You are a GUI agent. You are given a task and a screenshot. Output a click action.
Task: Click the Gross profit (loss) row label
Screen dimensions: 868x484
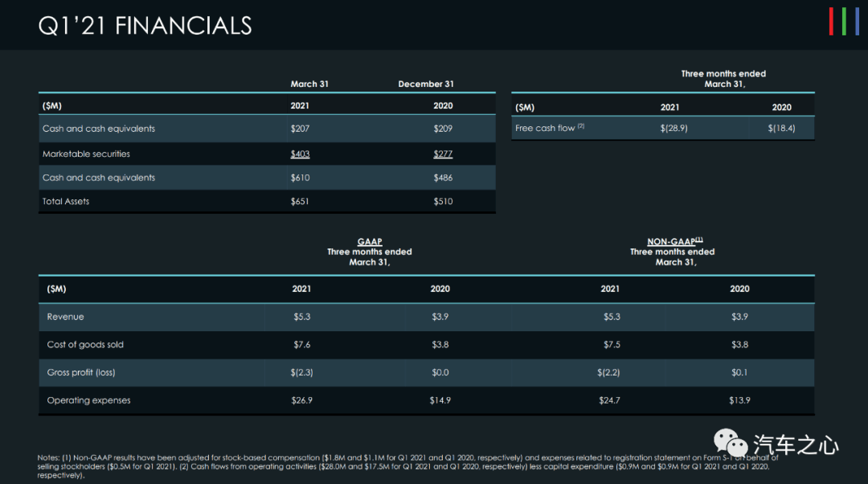[81, 372]
